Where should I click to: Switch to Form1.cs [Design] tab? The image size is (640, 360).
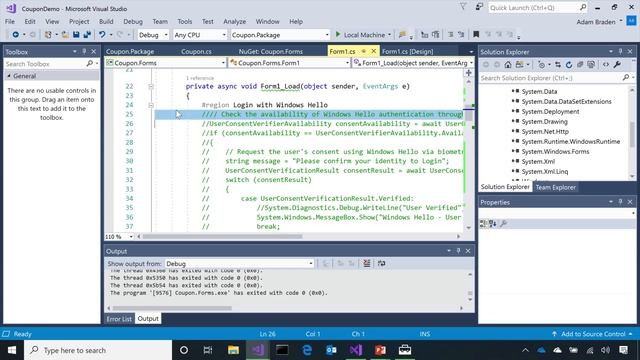pos(407,51)
